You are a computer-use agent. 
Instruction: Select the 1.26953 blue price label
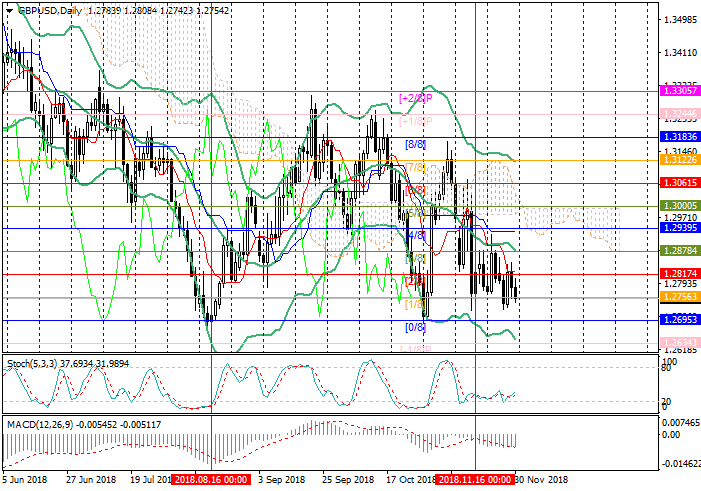680,320
